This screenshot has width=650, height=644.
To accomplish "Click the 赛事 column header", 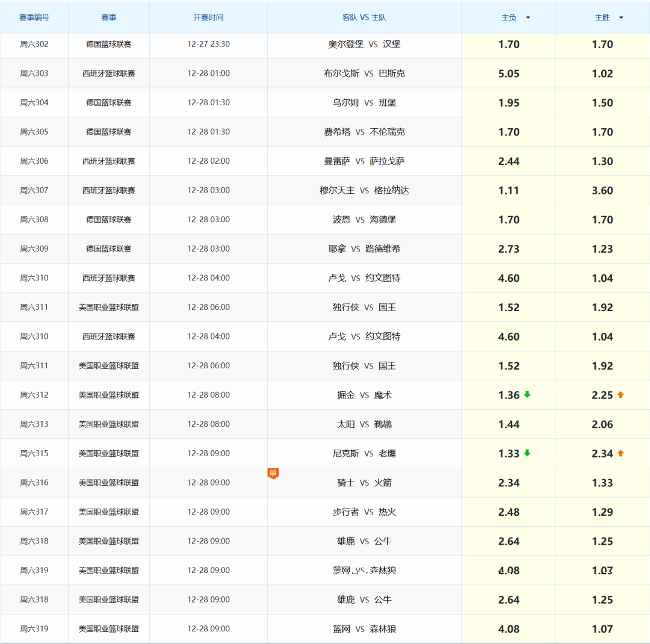I will point(108,17).
